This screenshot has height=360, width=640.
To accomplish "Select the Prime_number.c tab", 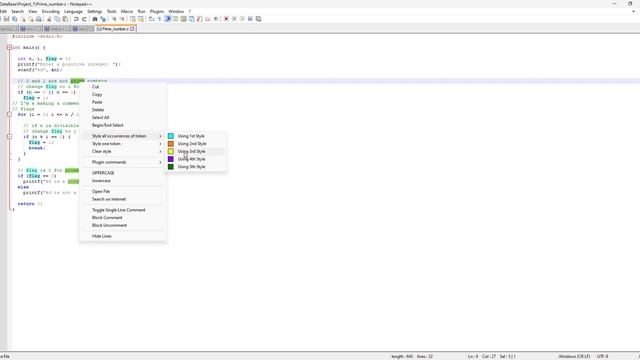I will coord(115,29).
